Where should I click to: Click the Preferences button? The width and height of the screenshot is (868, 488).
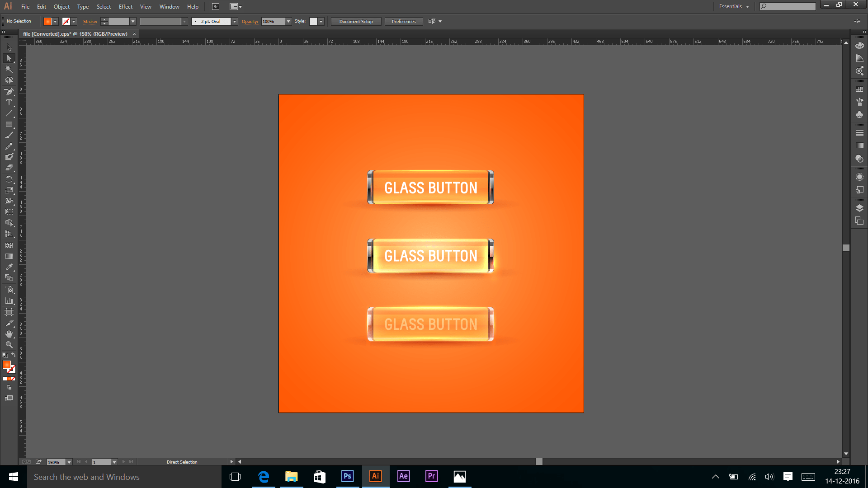click(x=403, y=22)
